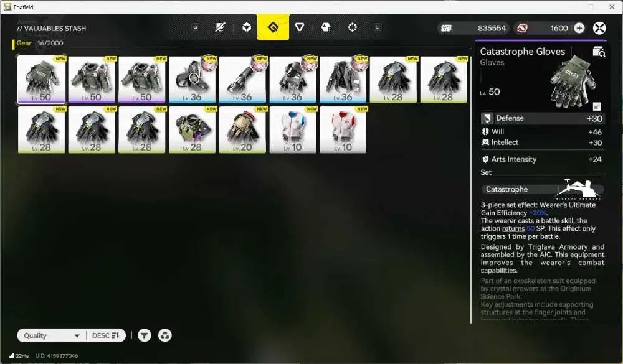Click the recycle gear icon

point(165,335)
